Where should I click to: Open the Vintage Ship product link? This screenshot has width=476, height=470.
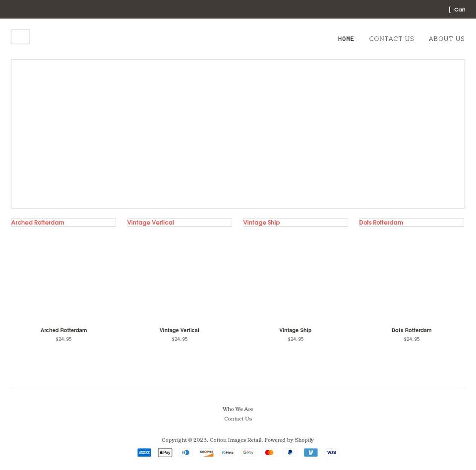point(261,223)
